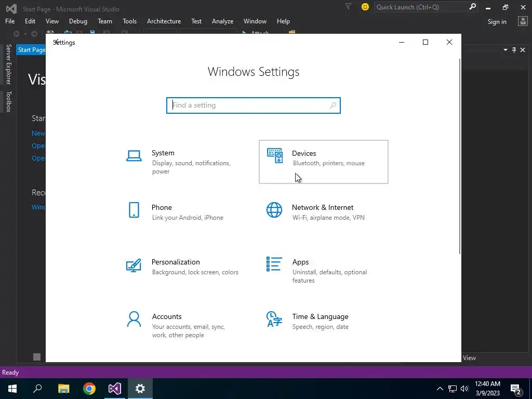Open the Test menu in Visual Studio
The height and width of the screenshot is (399, 532).
point(196,21)
